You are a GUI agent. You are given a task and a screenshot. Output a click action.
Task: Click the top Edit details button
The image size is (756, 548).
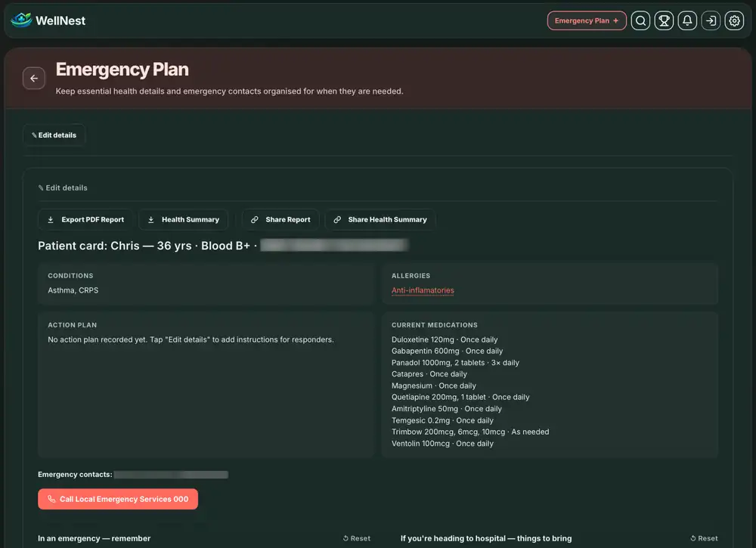pos(54,135)
